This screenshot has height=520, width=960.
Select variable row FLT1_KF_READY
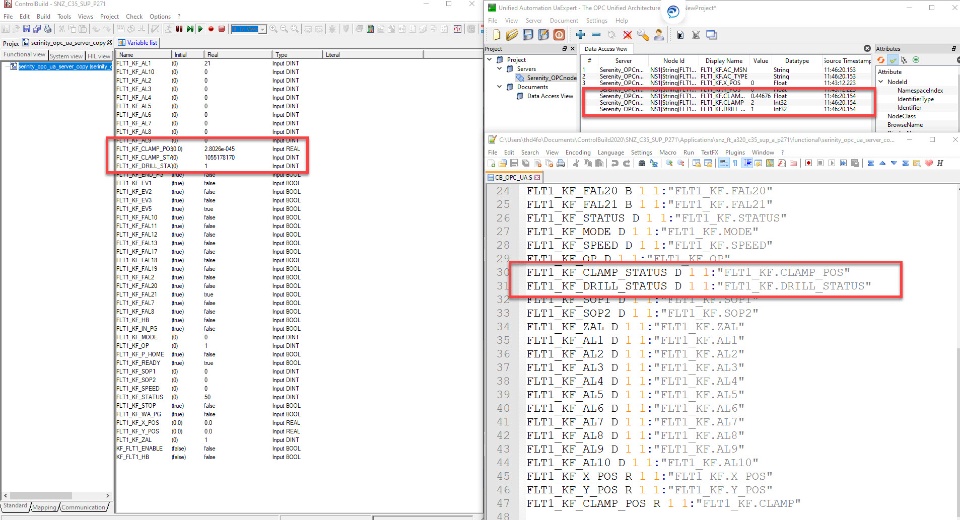pyautogui.click(x=138, y=363)
